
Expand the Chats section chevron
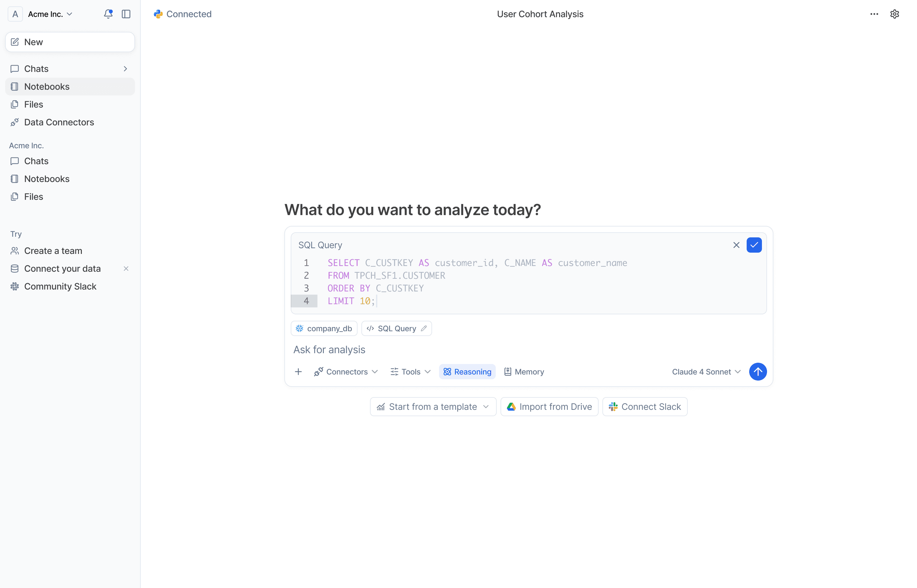tap(125, 69)
